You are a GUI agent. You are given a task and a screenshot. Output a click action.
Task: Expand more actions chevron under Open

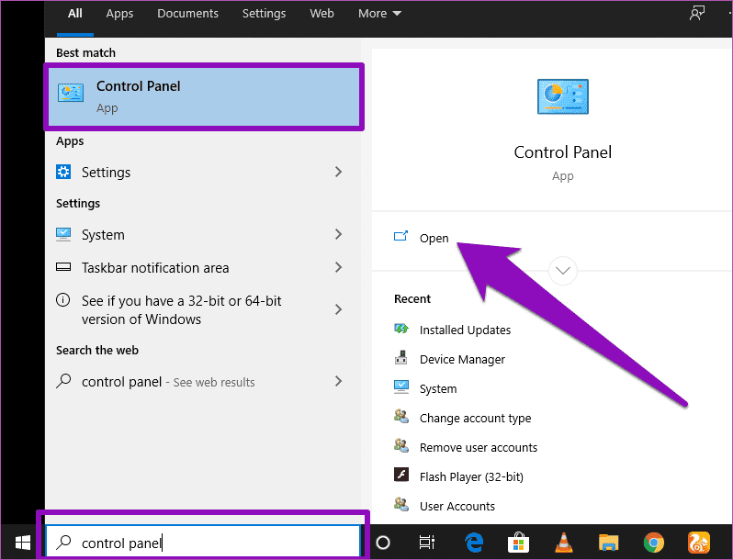coord(562,271)
